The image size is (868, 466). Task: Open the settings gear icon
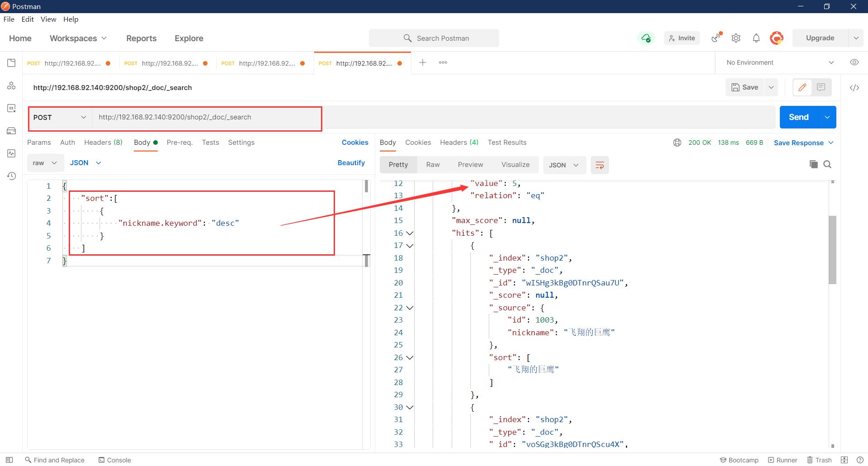point(736,38)
